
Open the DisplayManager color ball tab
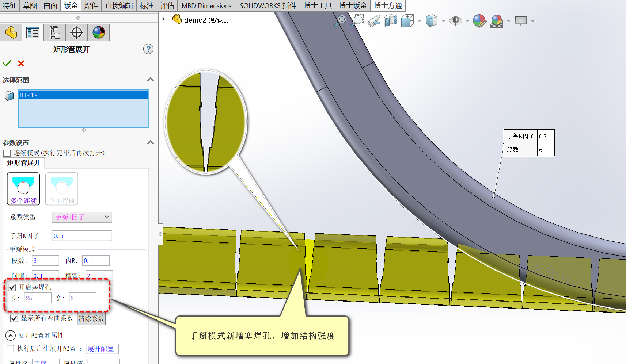coord(99,33)
